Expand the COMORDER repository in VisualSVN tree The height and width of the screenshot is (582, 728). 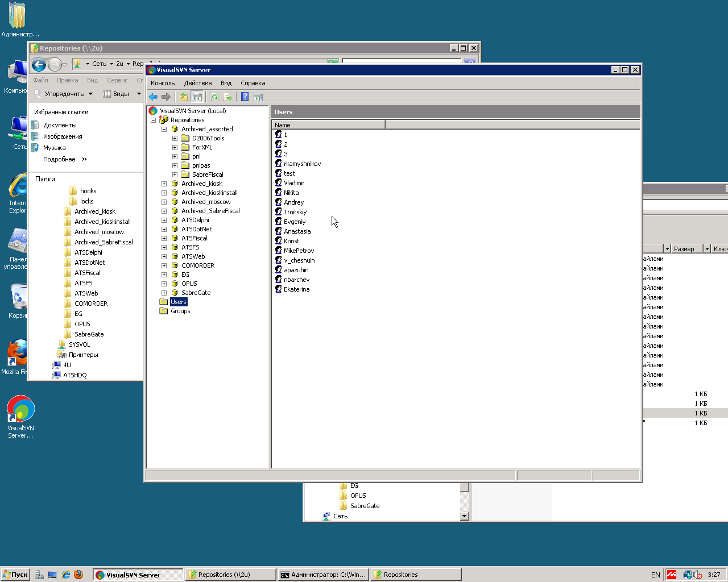164,265
